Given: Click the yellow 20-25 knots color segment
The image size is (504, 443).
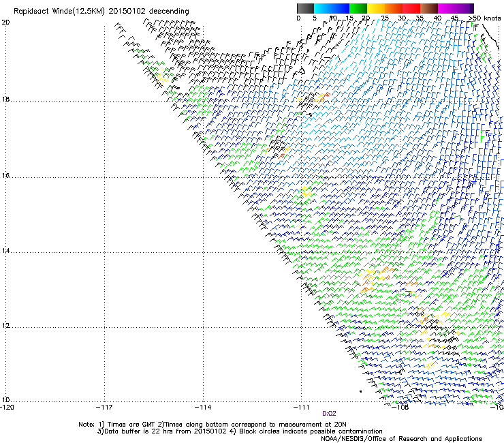Looking at the screenshot, I should click(x=376, y=8).
